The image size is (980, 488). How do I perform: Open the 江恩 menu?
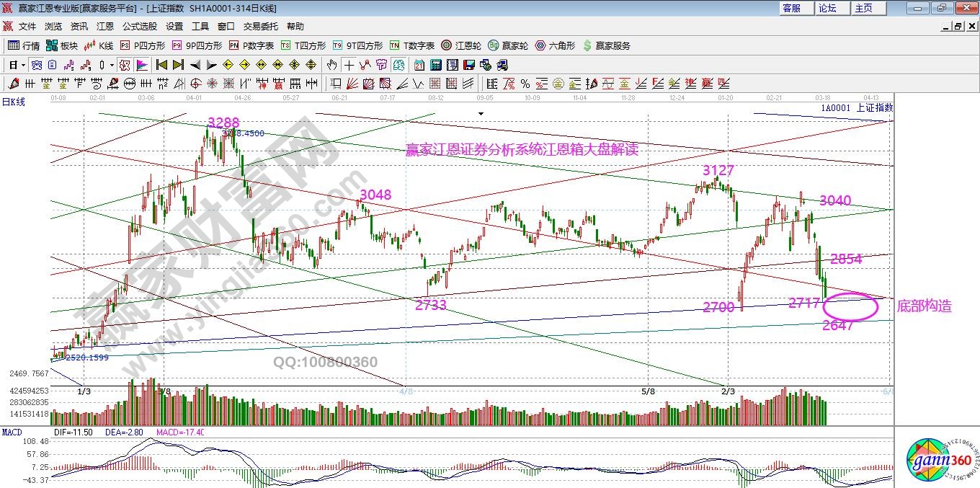pyautogui.click(x=104, y=26)
